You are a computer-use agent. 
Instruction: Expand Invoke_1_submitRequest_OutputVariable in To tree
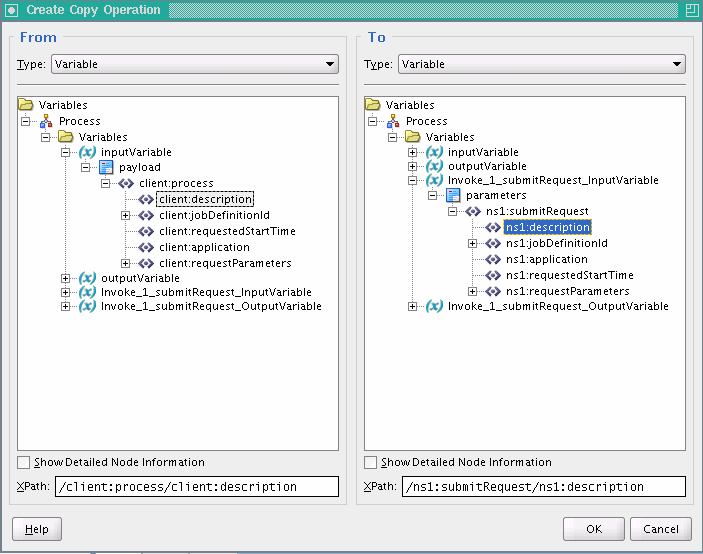coord(412,306)
